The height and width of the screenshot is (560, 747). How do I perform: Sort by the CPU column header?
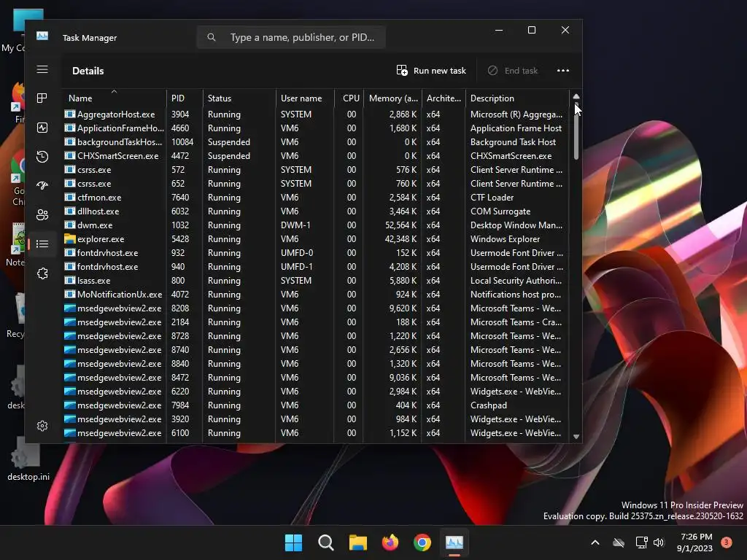coord(351,98)
